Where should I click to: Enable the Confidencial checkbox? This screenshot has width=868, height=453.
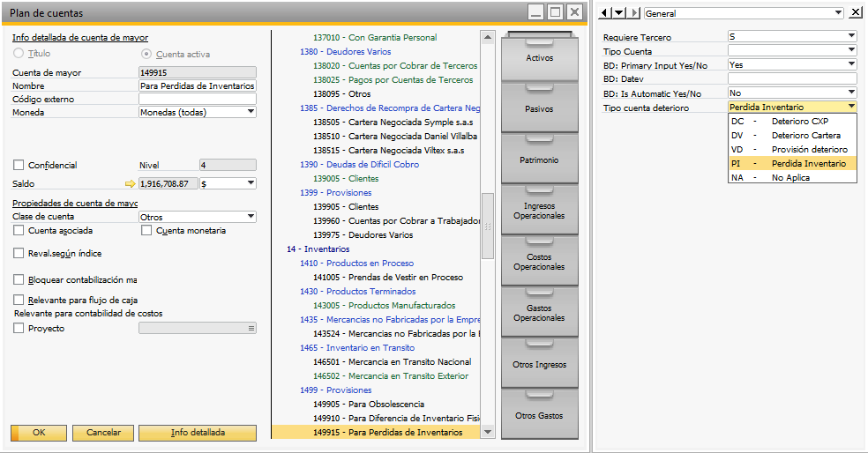[19, 166]
